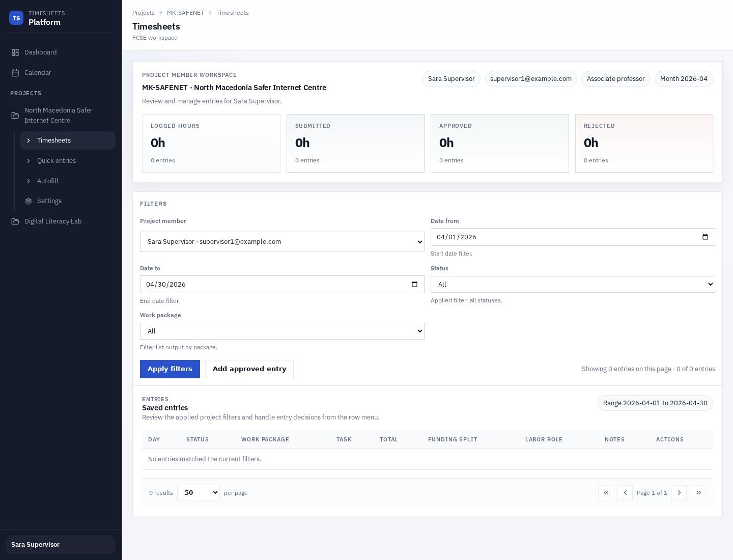
Task: Jump to last page with double-chevron icon
Action: [698, 493]
